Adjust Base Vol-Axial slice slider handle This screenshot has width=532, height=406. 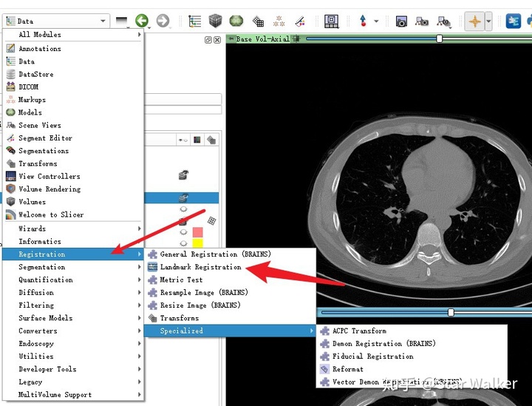pos(440,38)
